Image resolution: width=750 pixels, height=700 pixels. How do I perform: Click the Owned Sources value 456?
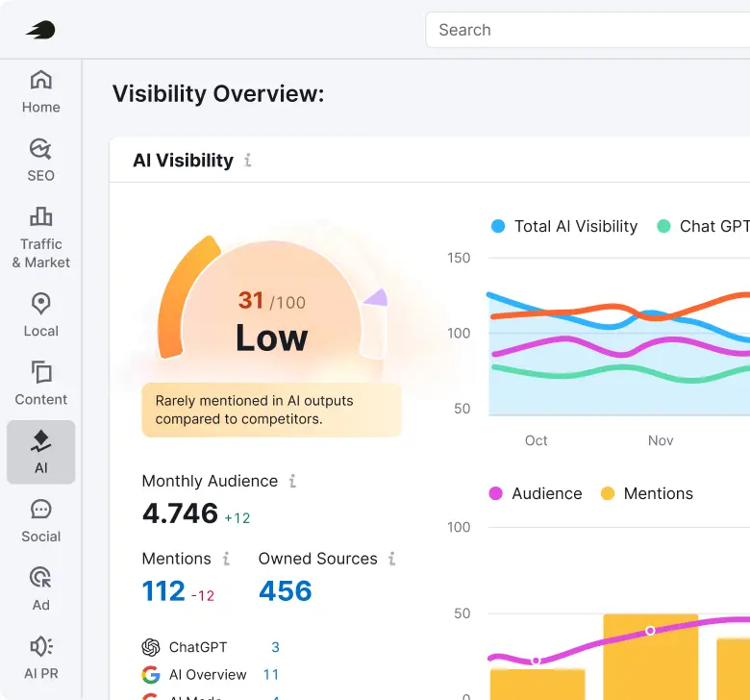[285, 591]
